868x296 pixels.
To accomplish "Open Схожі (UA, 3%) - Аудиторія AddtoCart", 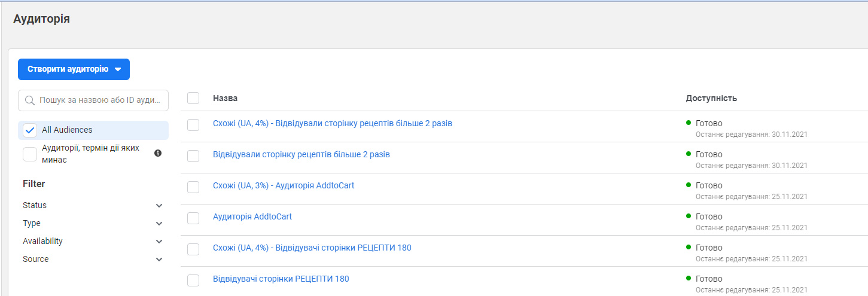I will [x=284, y=185].
